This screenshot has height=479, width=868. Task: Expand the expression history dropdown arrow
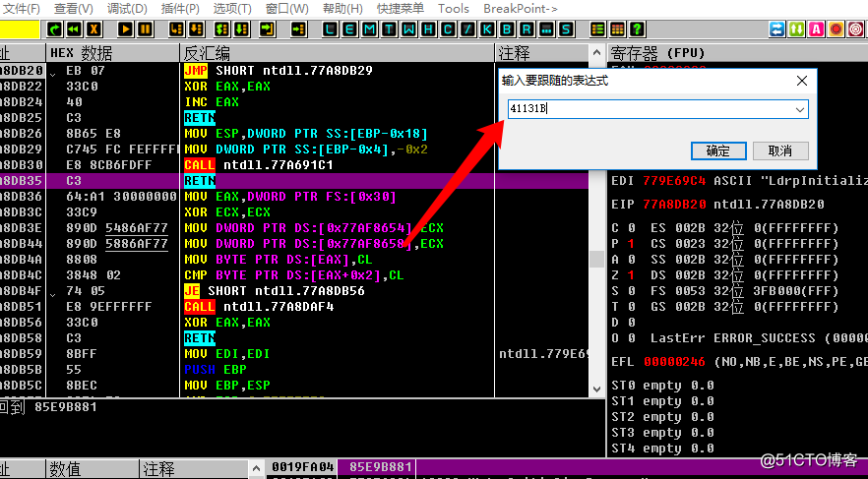pos(800,109)
